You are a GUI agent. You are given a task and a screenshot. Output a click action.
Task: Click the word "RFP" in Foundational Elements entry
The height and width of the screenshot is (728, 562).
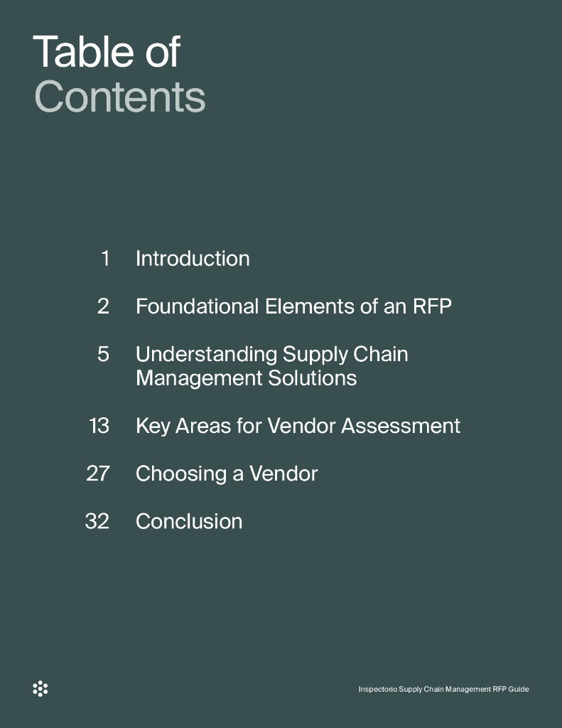pyautogui.click(x=432, y=306)
